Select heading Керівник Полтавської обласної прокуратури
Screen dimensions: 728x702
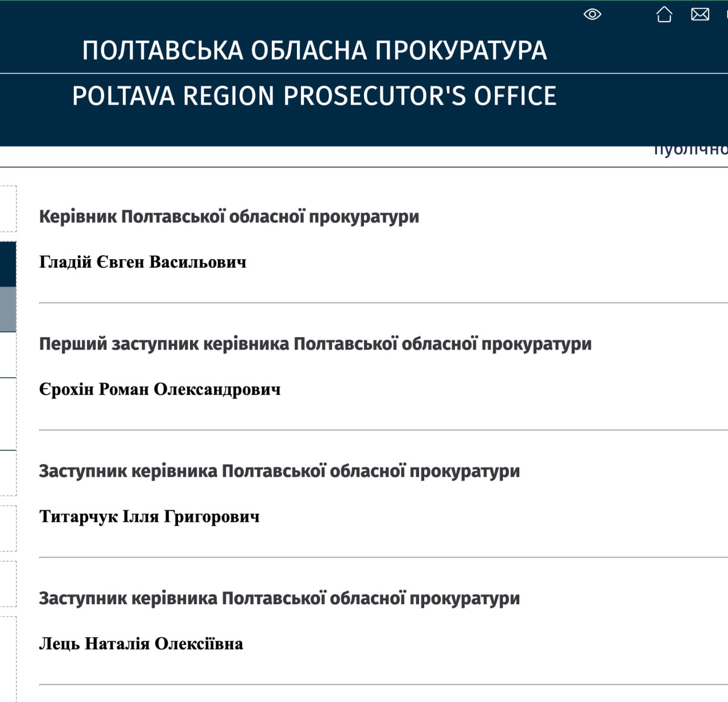229,217
